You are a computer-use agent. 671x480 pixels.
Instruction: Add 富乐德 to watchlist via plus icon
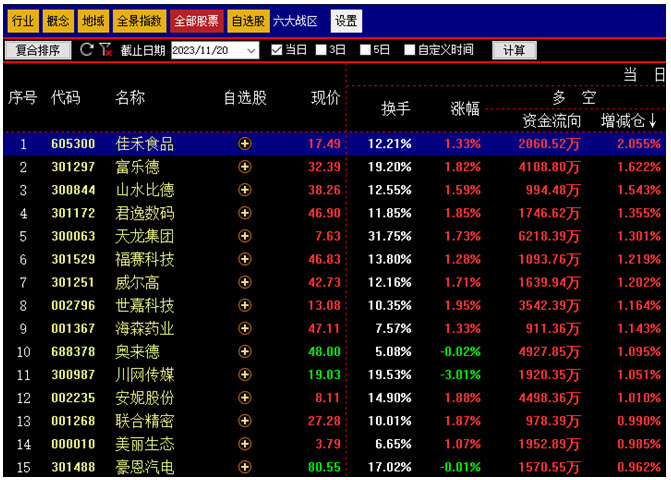coord(245,167)
